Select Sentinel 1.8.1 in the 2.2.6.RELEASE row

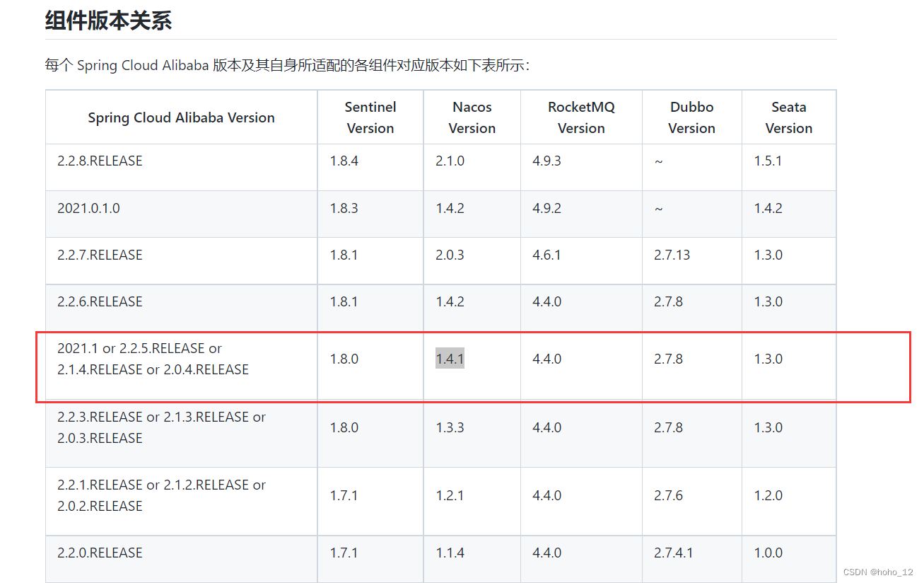370,308
